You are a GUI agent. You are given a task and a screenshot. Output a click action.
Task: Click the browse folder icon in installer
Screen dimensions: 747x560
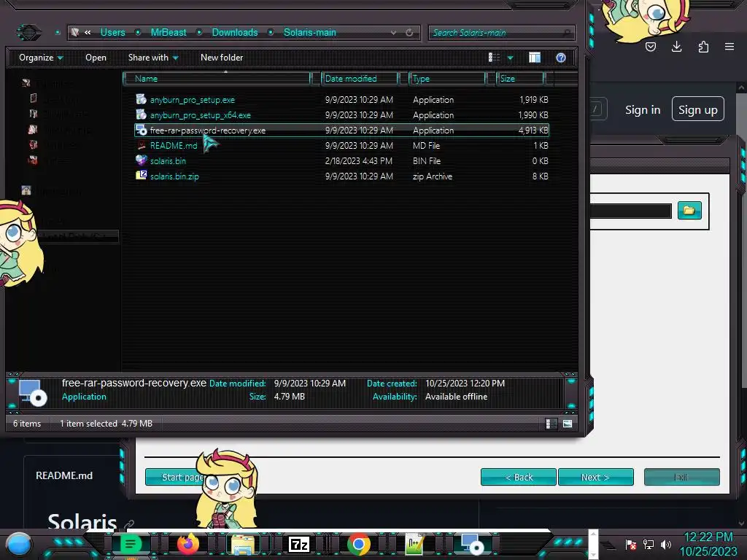(x=689, y=210)
